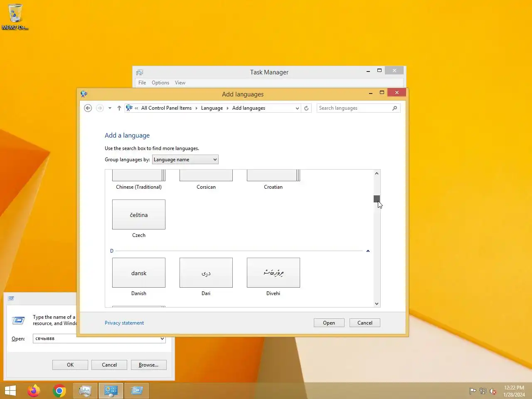Launch Google Chrome from the taskbar
The height and width of the screenshot is (399, 532).
59,391
